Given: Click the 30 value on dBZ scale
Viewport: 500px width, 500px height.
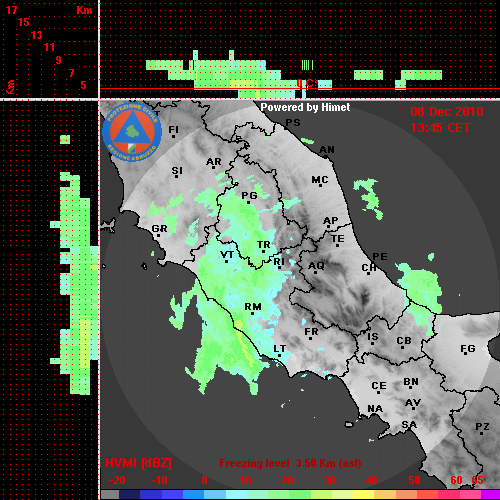Looking at the screenshot, I should coord(329,480).
